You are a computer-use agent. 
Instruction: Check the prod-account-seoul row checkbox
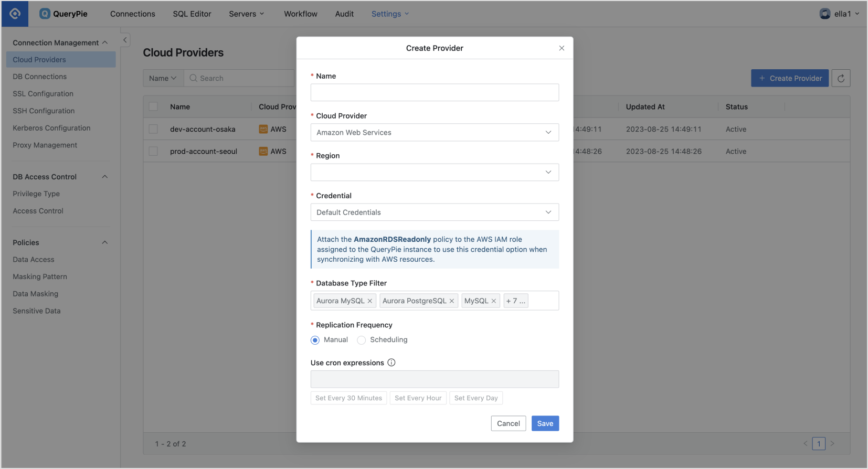tap(153, 151)
